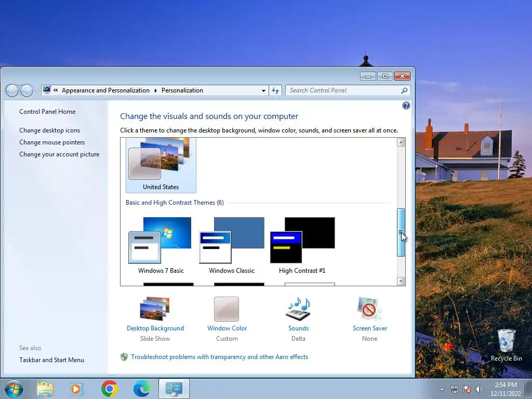This screenshot has height=399, width=532.
Task: Click the Desktop Background text link
Action: [x=155, y=328]
